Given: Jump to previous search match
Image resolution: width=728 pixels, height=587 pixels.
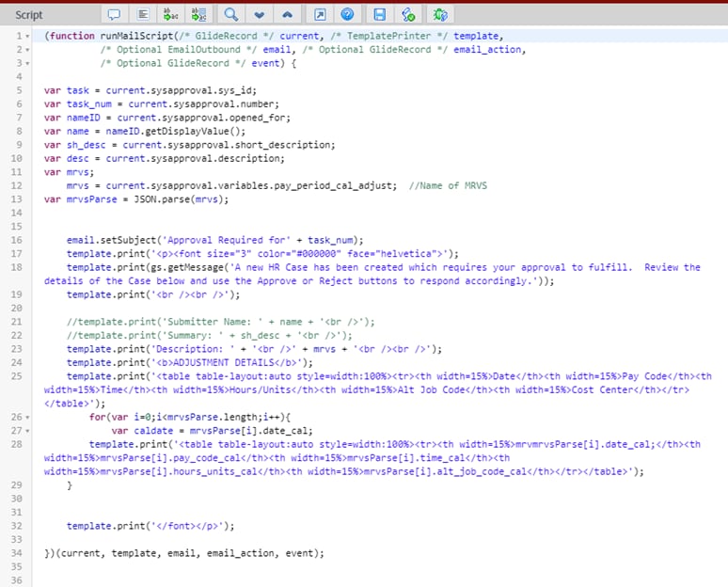Looking at the screenshot, I should 288,15.
